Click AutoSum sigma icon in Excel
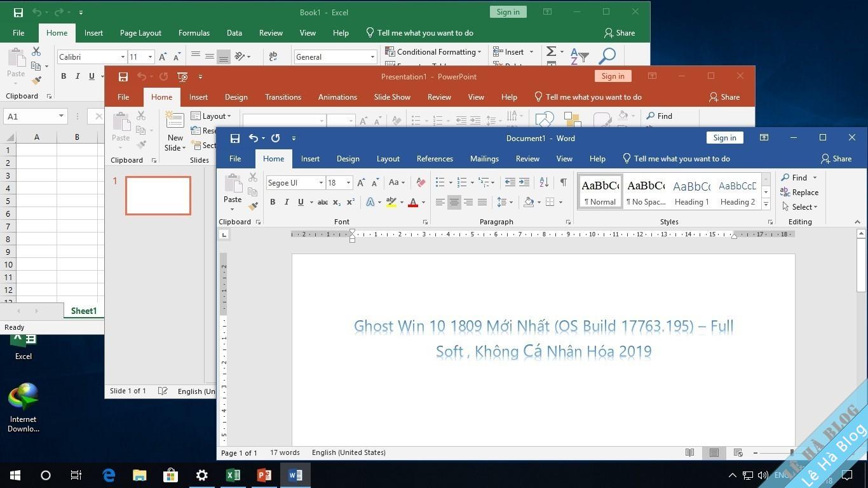This screenshot has width=868, height=488. point(552,51)
